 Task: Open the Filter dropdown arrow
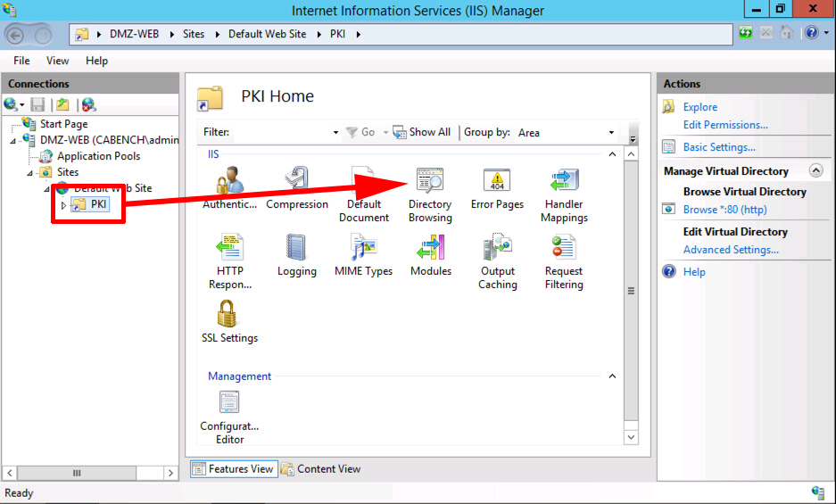335,132
